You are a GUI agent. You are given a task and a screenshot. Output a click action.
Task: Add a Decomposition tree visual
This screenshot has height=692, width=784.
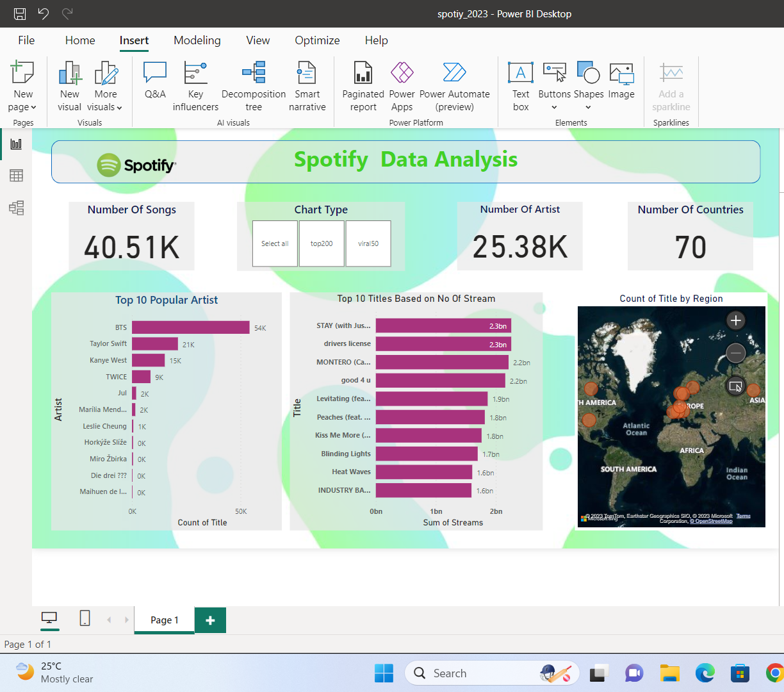(254, 85)
